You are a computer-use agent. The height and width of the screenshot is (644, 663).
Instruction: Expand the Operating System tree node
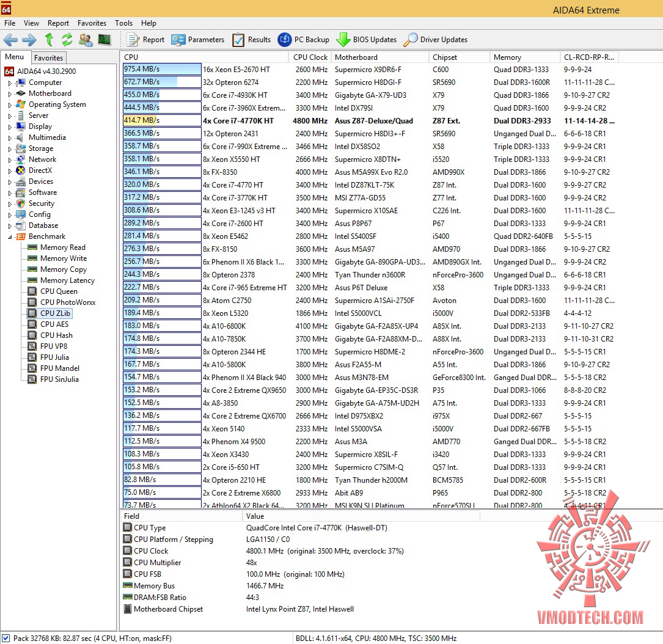10,105
